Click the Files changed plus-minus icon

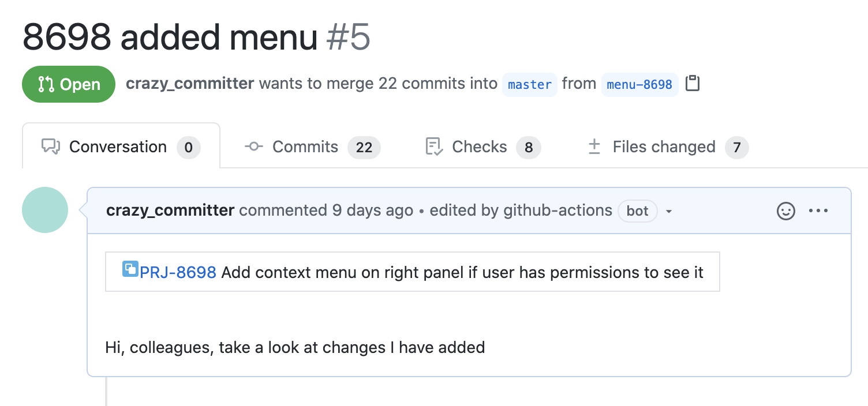[x=594, y=147]
